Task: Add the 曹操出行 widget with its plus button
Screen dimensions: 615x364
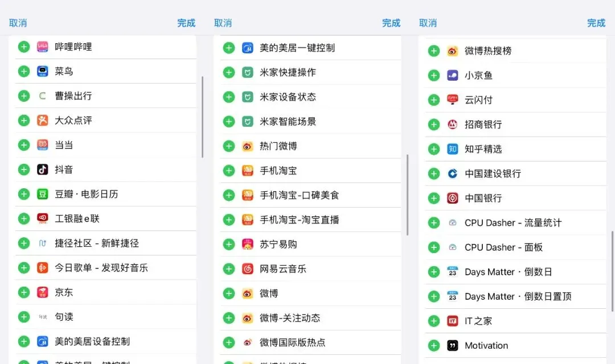Action: click(24, 96)
